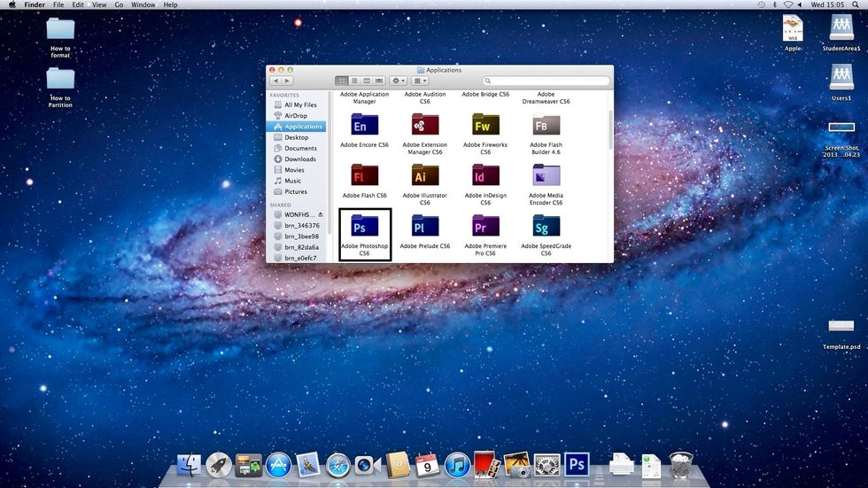Open the Apple menu

12,4
